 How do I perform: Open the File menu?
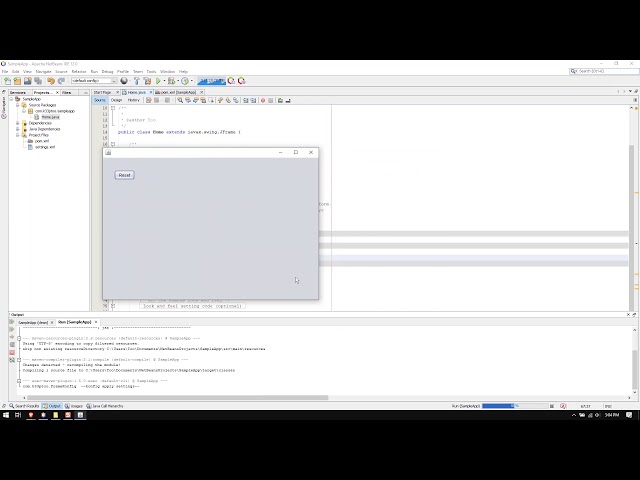click(x=5, y=72)
